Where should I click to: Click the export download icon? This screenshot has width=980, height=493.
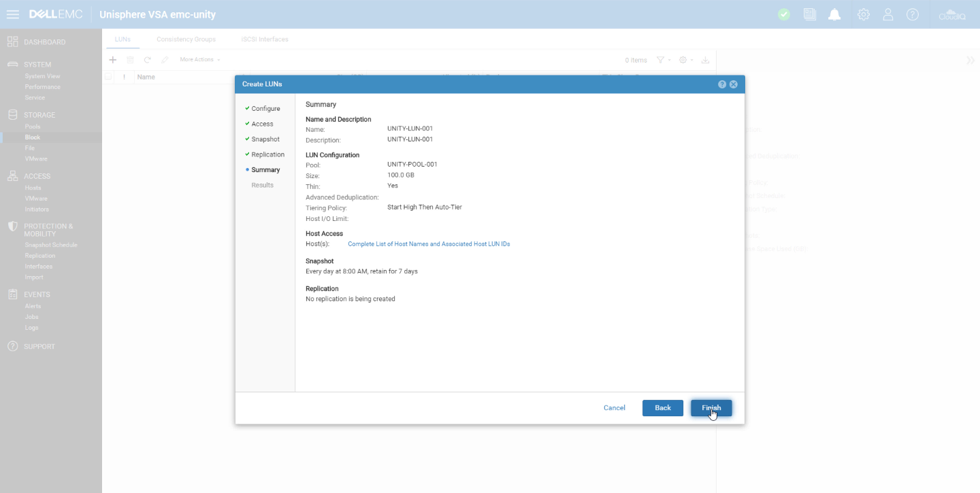click(x=706, y=60)
